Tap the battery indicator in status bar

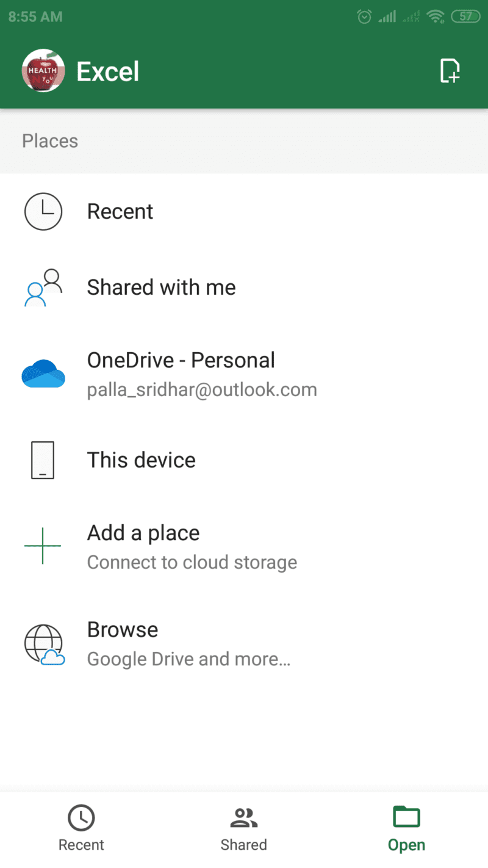tap(465, 16)
